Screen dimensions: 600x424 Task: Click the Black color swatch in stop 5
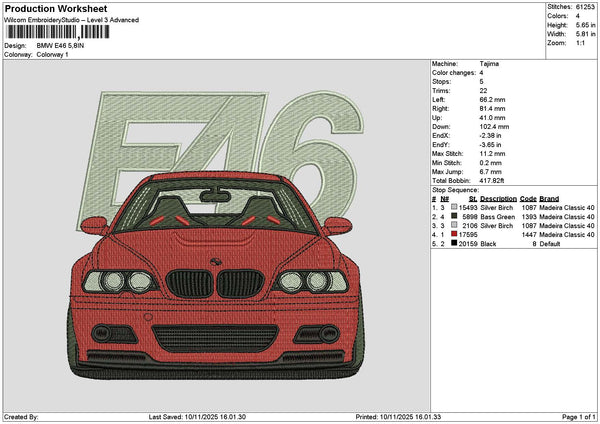(453, 243)
